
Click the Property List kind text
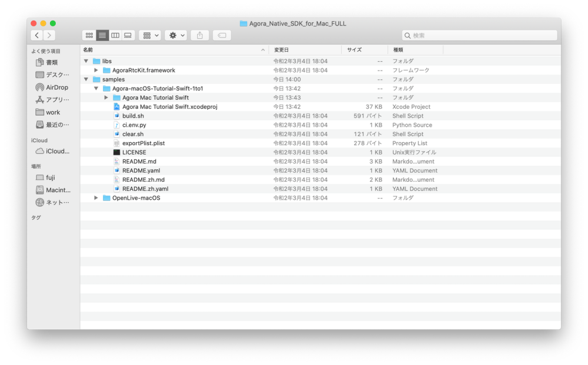409,143
